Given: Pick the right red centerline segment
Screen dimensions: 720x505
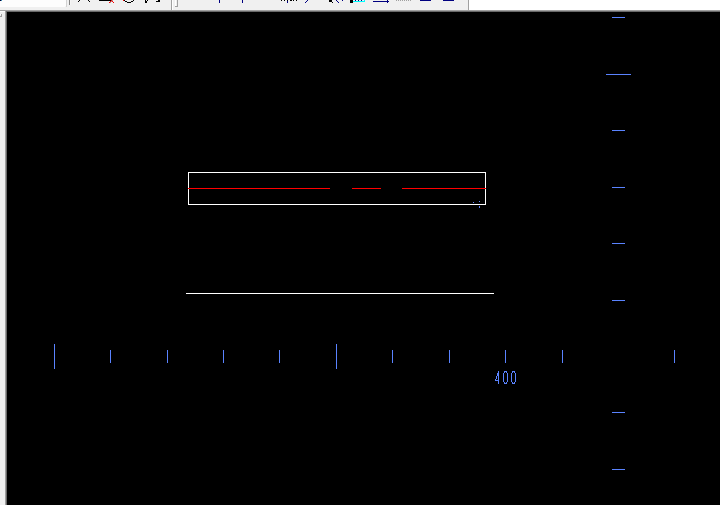Looking at the screenshot, I should (443, 188).
